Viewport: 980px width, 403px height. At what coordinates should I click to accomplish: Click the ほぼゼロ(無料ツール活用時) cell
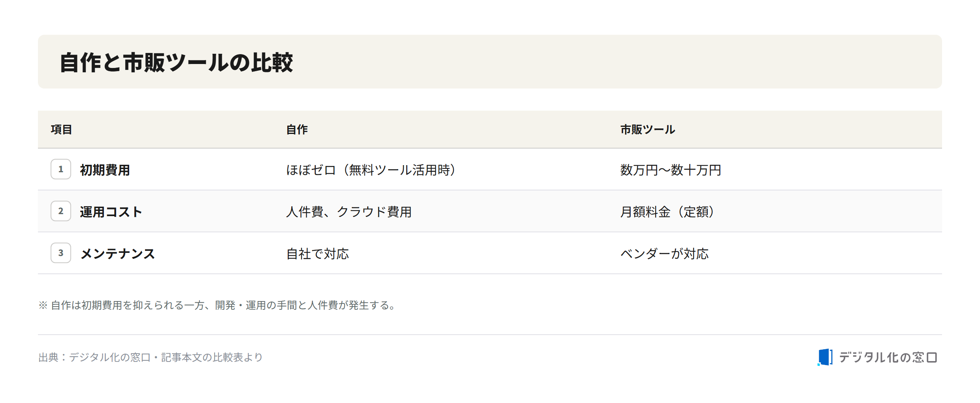pos(371,170)
